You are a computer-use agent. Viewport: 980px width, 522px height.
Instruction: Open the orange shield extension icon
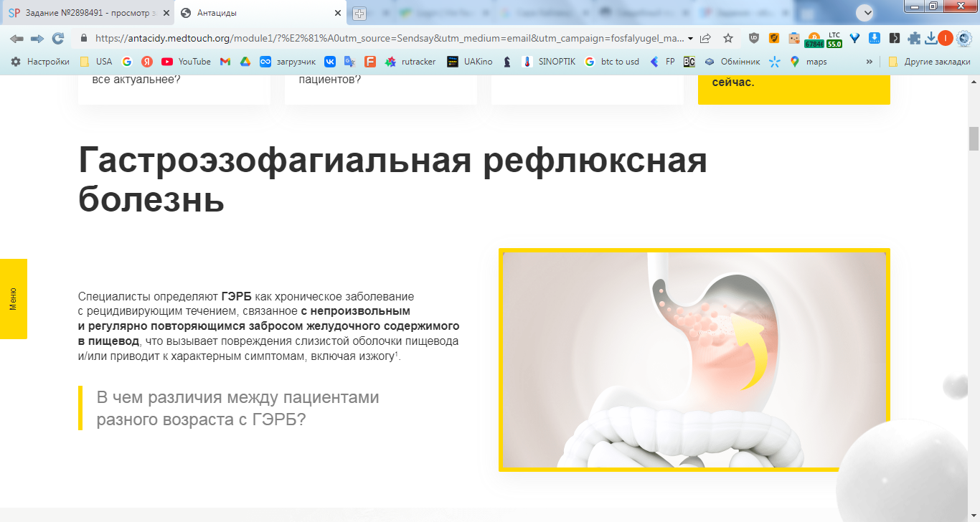coord(774,39)
